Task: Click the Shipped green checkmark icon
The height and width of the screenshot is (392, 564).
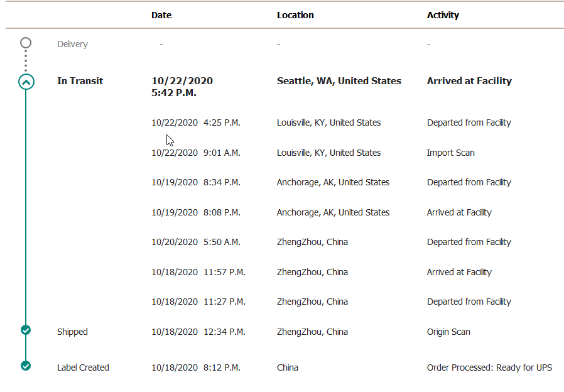Action: coord(26,330)
